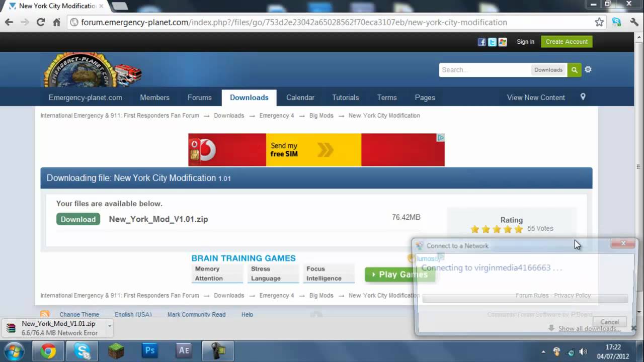This screenshot has height=362, width=644.
Task: Open the Downloads search scope dropdown
Action: 548,70
